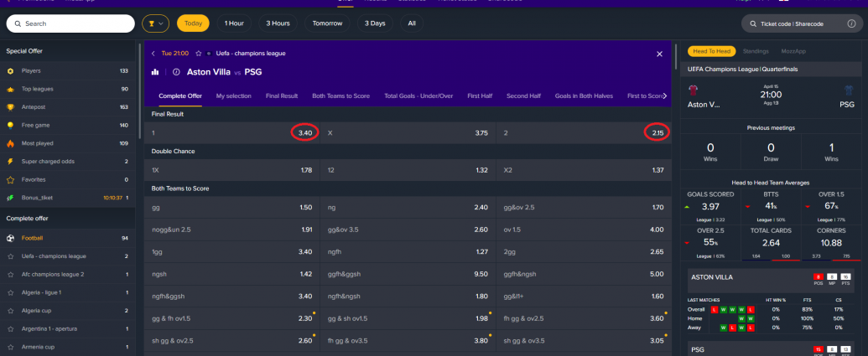Open the Second Half tab

[523, 95]
